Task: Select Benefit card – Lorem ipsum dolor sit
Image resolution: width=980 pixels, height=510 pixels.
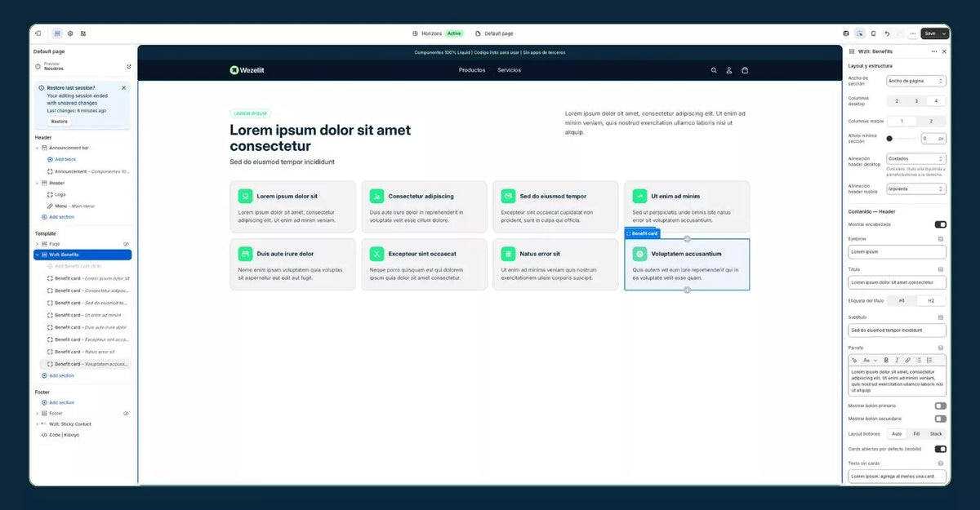Action: (88, 278)
